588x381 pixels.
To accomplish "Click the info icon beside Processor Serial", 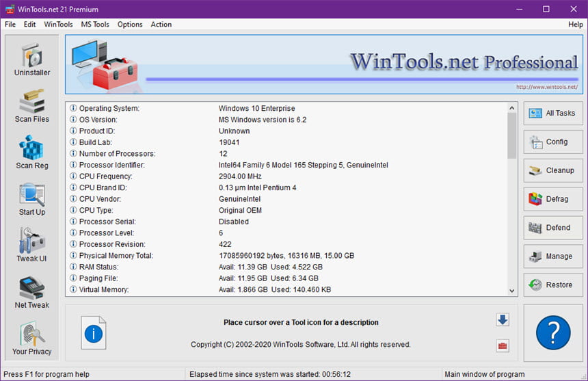I will coord(74,221).
